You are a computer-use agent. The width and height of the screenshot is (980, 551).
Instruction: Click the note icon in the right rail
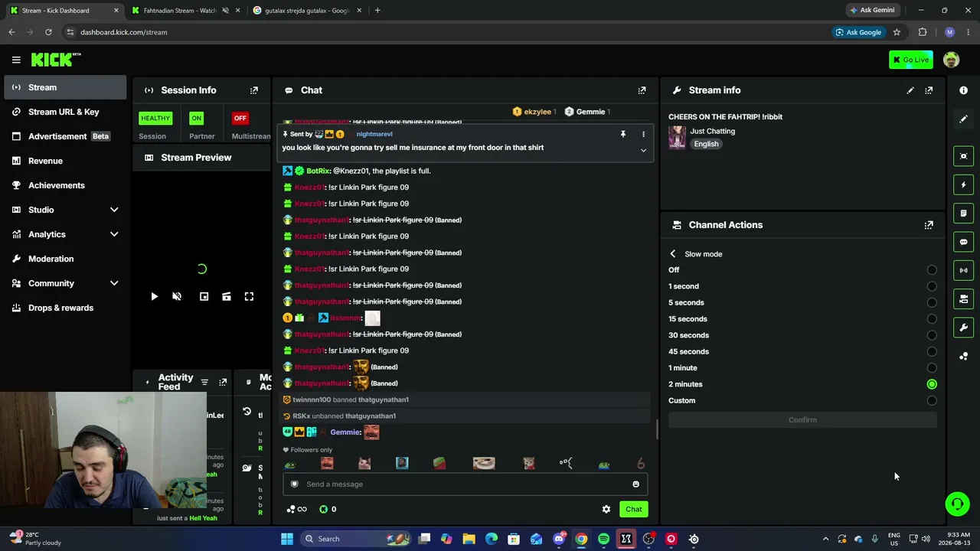963,213
